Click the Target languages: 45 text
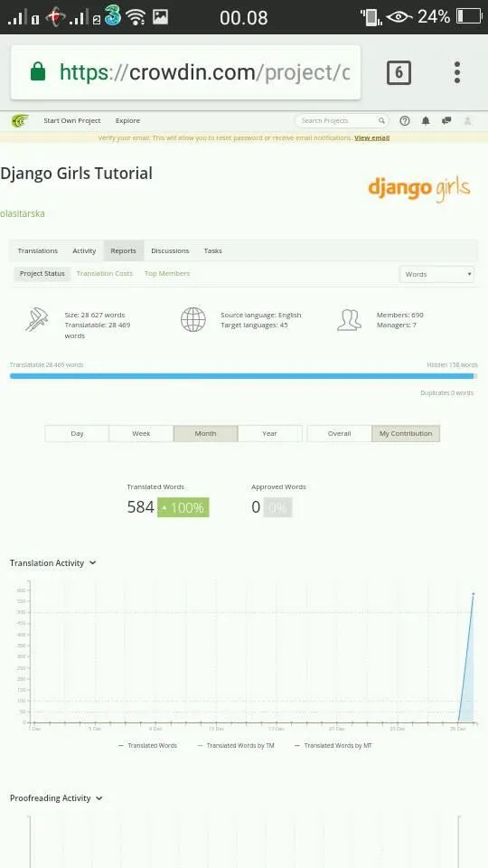This screenshot has width=488, height=868. coord(254,325)
